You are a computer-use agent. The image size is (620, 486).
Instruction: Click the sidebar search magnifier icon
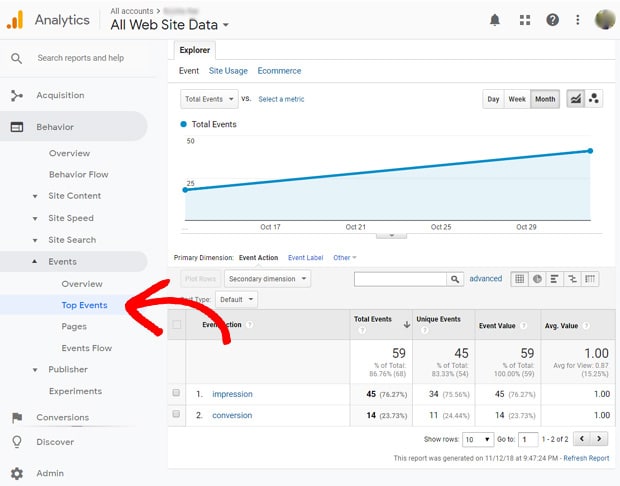(x=16, y=59)
